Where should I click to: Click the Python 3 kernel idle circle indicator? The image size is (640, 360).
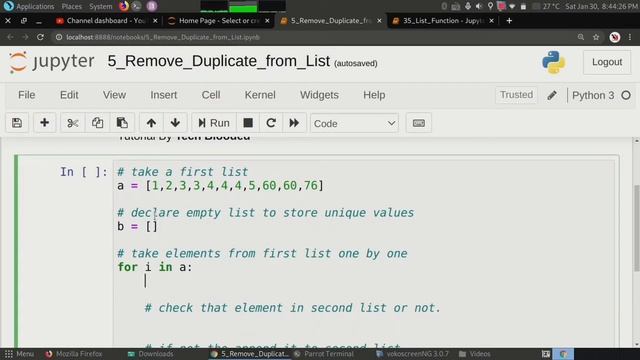pos(626,95)
